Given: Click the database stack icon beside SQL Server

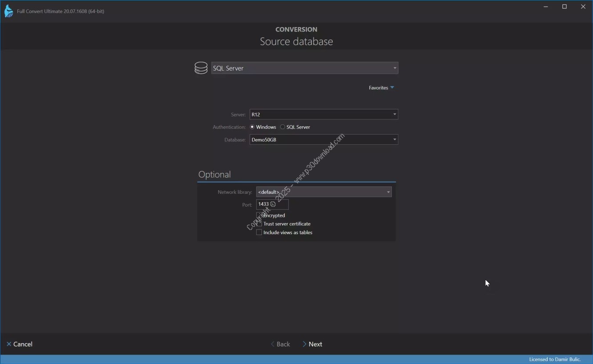Looking at the screenshot, I should point(201,68).
